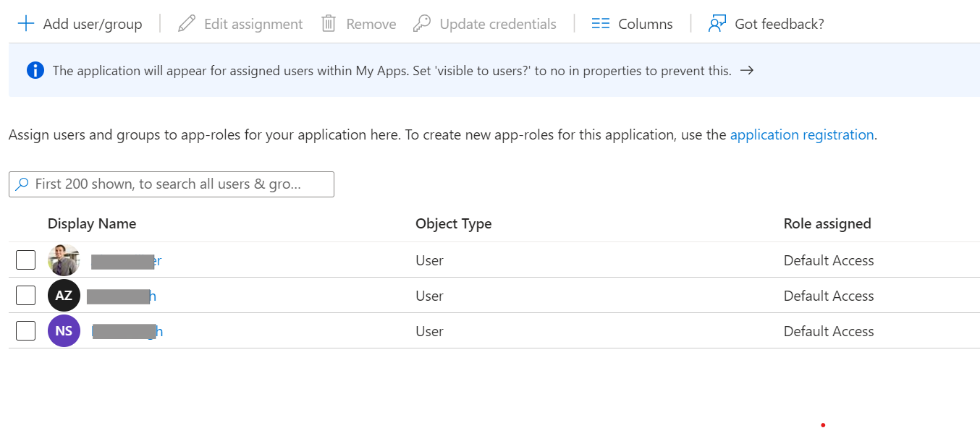Viewport: 980px width, 428px height.
Task: Click the Object Type column header
Action: coord(453,224)
